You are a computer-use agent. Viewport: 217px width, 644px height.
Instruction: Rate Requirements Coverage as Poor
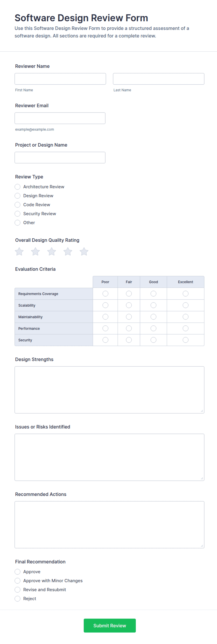point(105,293)
